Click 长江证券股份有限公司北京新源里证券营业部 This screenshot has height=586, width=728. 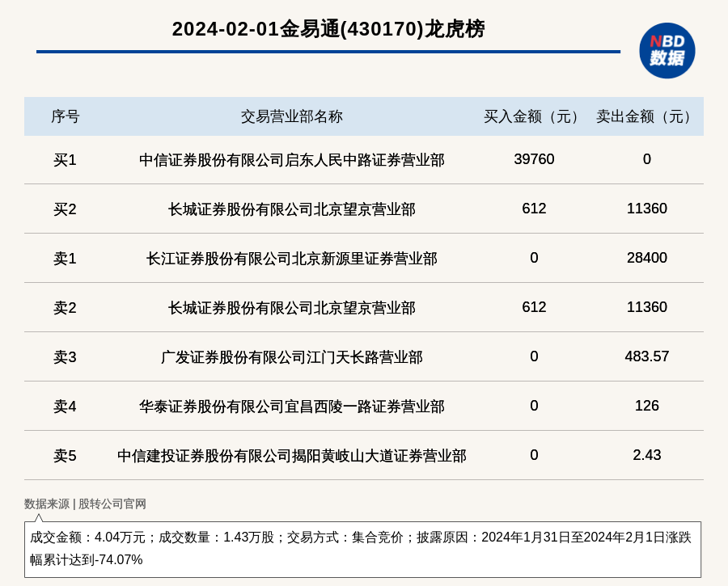coord(291,259)
